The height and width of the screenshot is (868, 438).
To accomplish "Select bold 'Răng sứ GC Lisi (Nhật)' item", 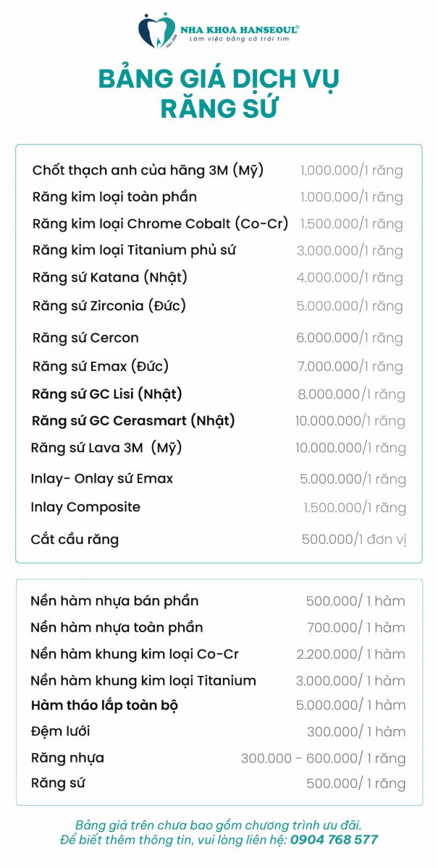I will [x=106, y=394].
